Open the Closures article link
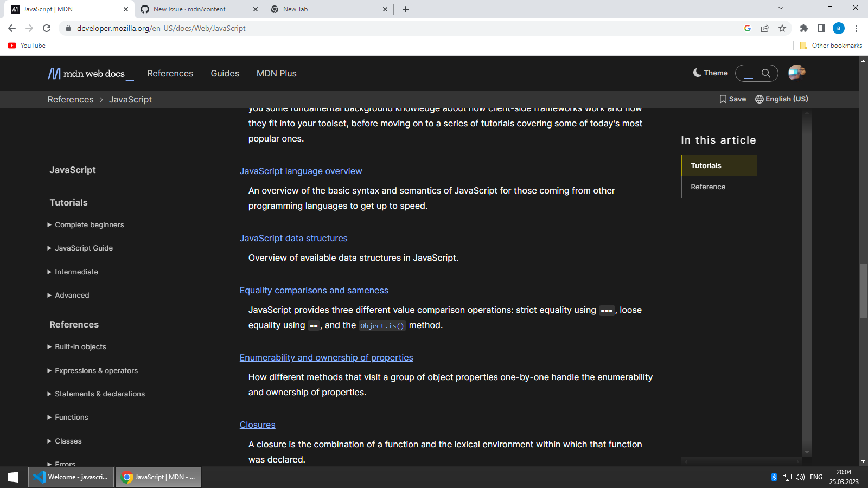The height and width of the screenshot is (488, 868). pos(257,425)
